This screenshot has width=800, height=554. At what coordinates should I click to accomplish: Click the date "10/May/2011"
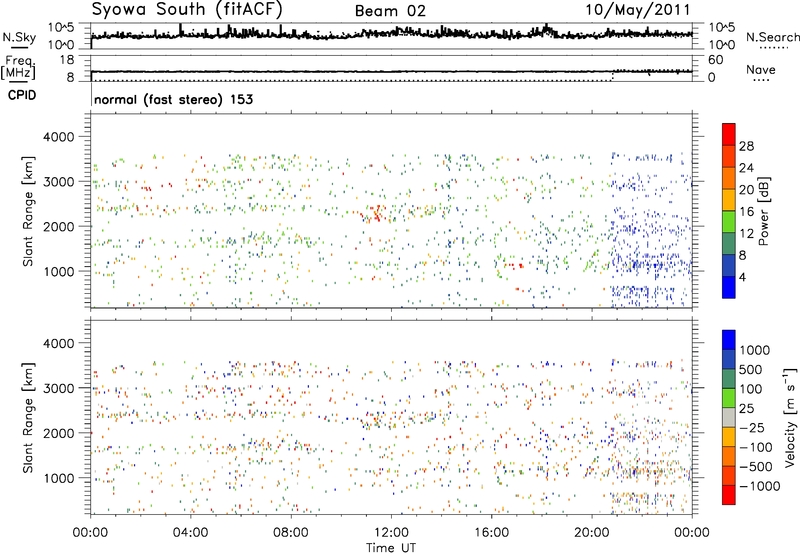point(637,10)
